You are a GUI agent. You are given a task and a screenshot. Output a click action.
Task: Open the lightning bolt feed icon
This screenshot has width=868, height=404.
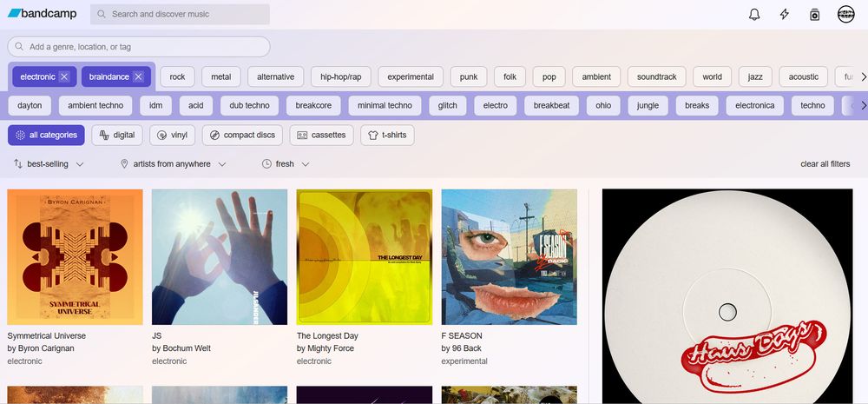(785, 15)
